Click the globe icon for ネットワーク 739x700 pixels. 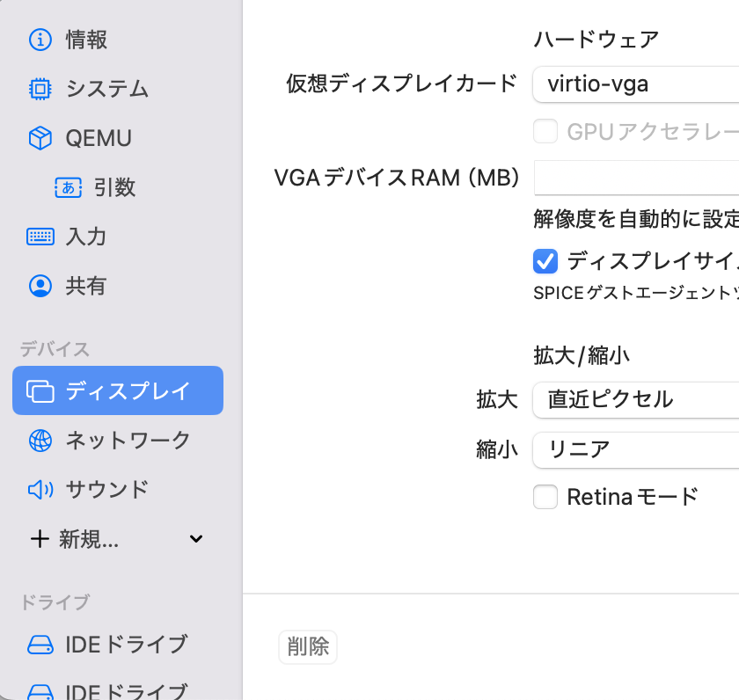pyautogui.click(x=40, y=441)
